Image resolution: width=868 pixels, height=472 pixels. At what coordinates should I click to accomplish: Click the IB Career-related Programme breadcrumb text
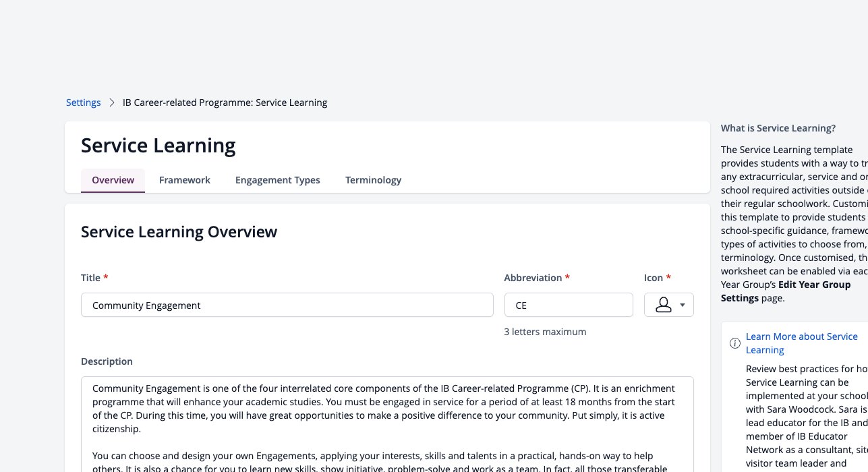pos(225,102)
